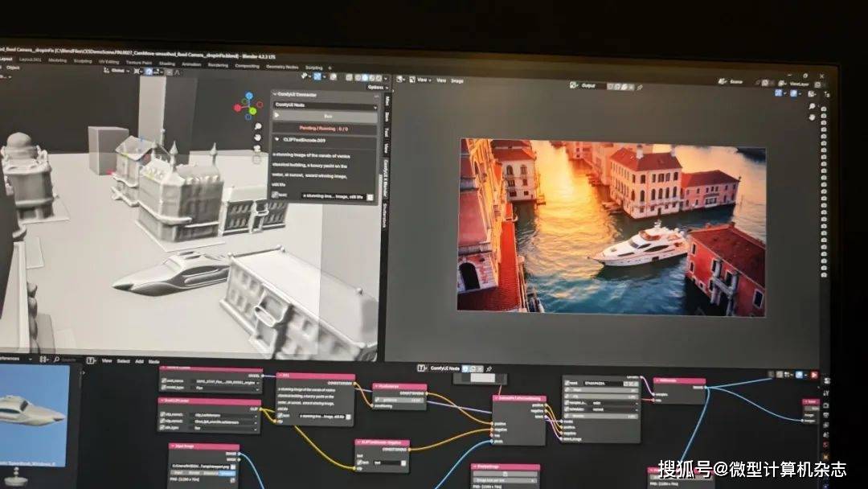868x489 pixels.
Task: Click the red icon in the node editor header
Action: [x=813, y=375]
